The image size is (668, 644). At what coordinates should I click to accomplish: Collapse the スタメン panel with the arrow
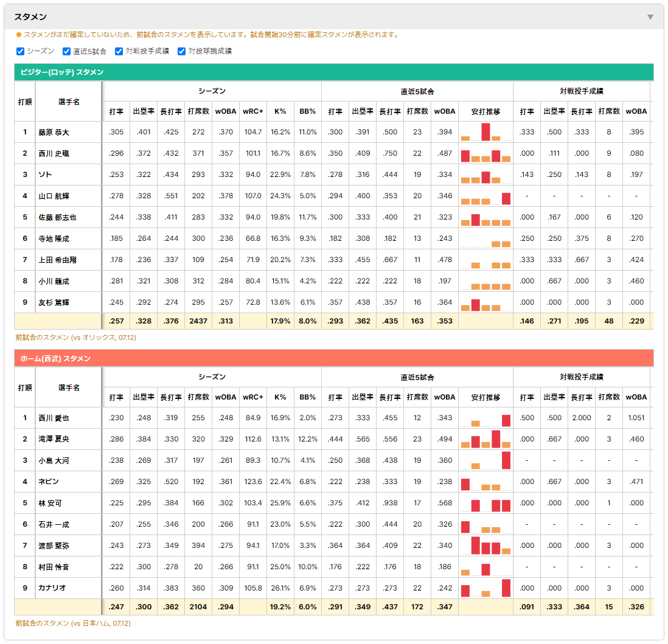650,17
